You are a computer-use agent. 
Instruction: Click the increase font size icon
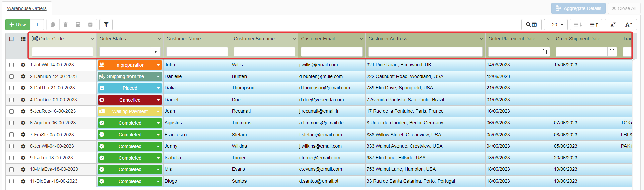629,25
